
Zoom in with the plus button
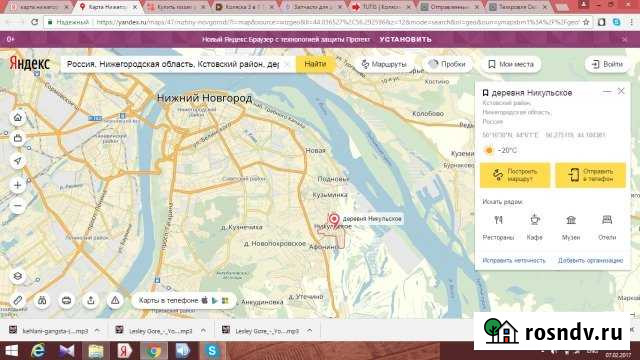click(18, 185)
